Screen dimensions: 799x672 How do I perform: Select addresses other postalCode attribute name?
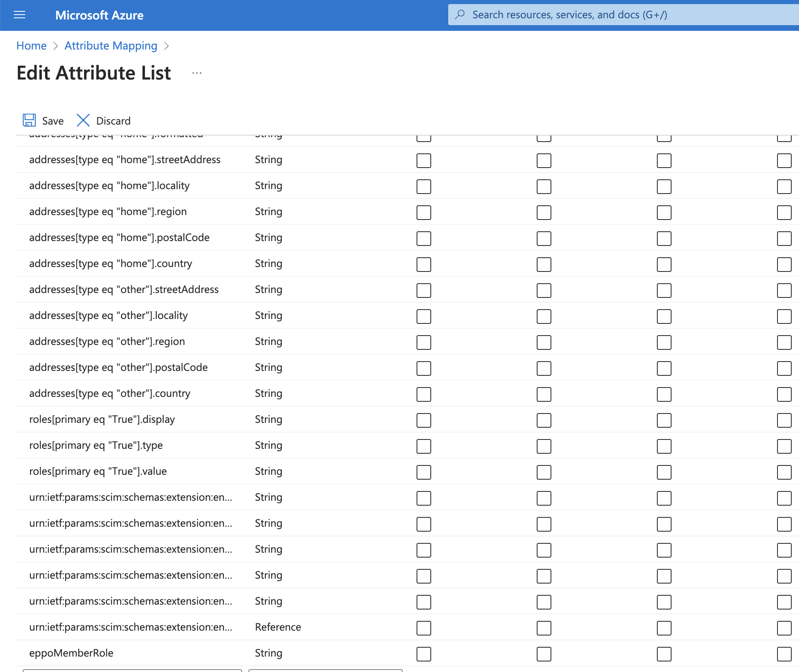tap(119, 367)
